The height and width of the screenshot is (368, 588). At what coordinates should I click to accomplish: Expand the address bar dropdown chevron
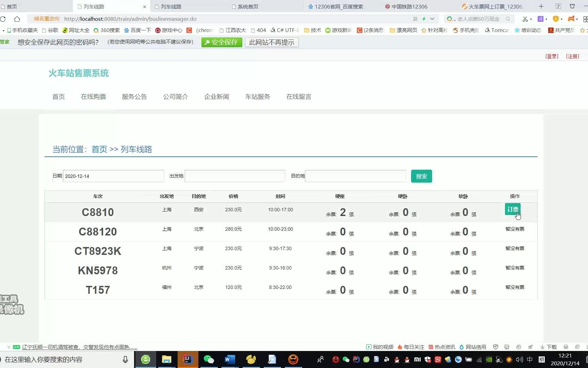(432, 19)
